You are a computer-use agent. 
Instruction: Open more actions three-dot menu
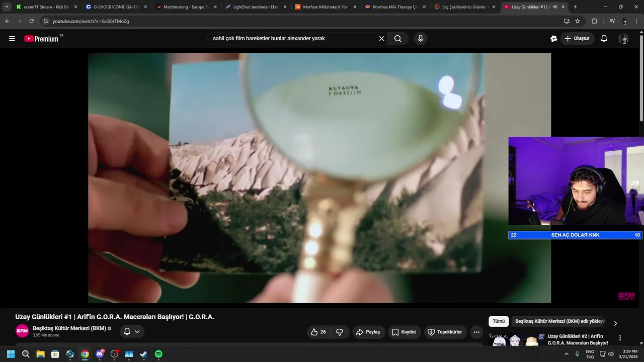476,332
